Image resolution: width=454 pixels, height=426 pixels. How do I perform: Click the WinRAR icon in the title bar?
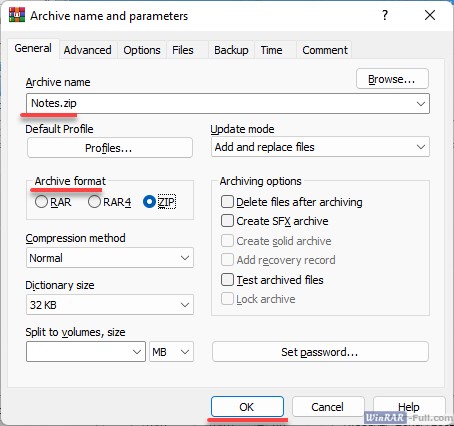tap(17, 15)
